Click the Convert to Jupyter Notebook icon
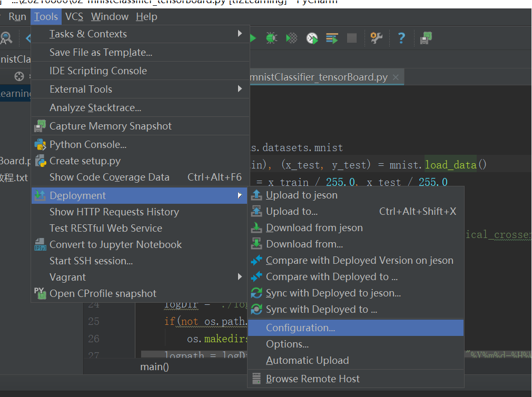 [x=41, y=244]
